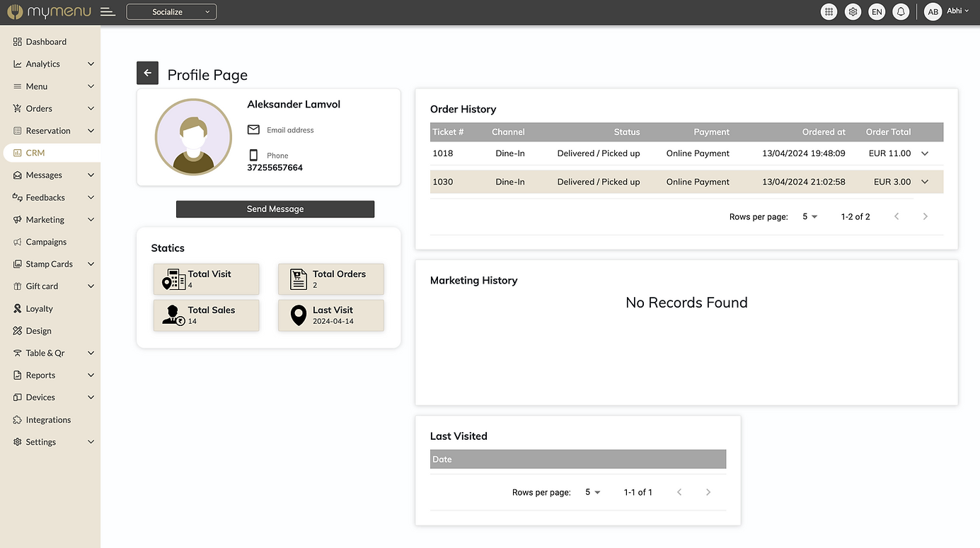This screenshot has width=980, height=548.
Task: Toggle the hamburger sidebar menu icon
Action: [x=108, y=12]
